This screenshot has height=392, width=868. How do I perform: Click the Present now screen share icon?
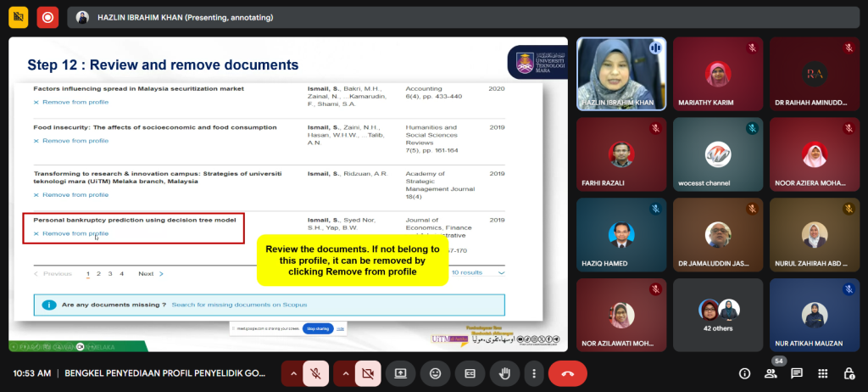point(400,372)
